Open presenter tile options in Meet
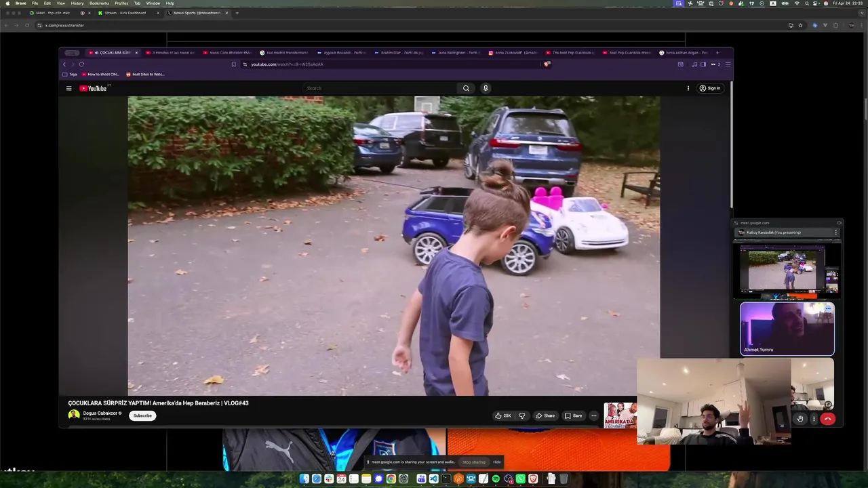 point(836,232)
